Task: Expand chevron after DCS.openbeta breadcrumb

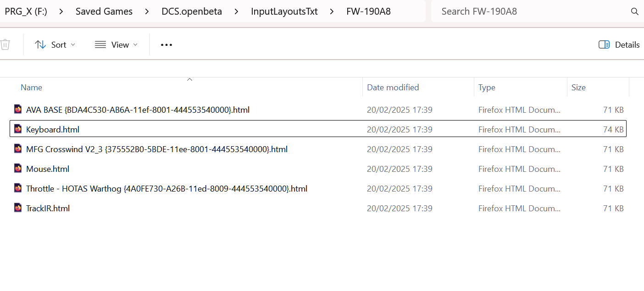Action: click(x=236, y=11)
